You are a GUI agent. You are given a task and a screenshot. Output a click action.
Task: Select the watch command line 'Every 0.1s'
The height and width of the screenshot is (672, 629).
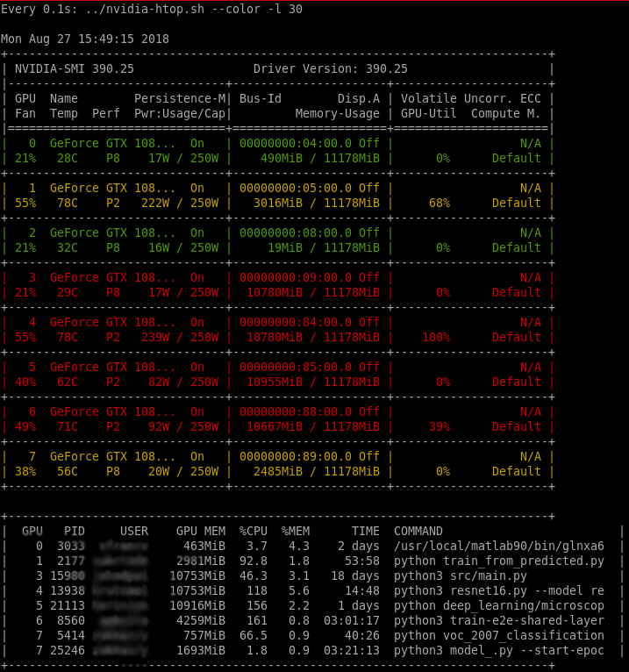[x=152, y=9]
